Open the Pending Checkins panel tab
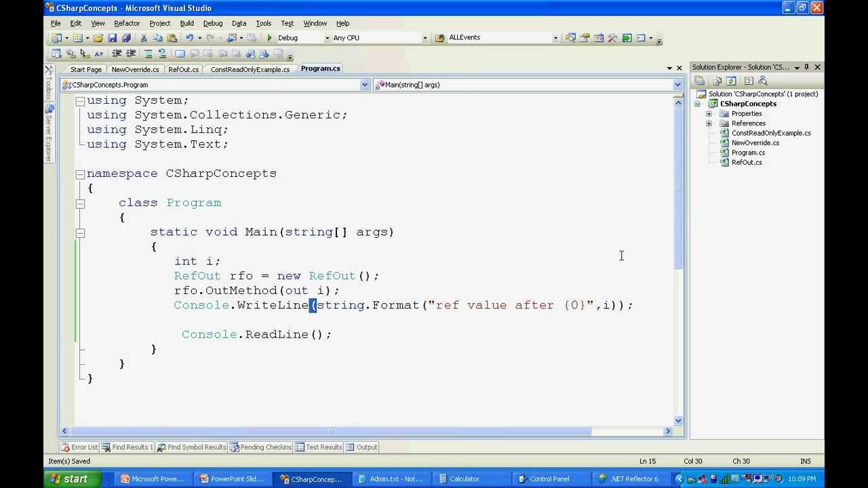The height and width of the screenshot is (488, 868). click(x=260, y=447)
